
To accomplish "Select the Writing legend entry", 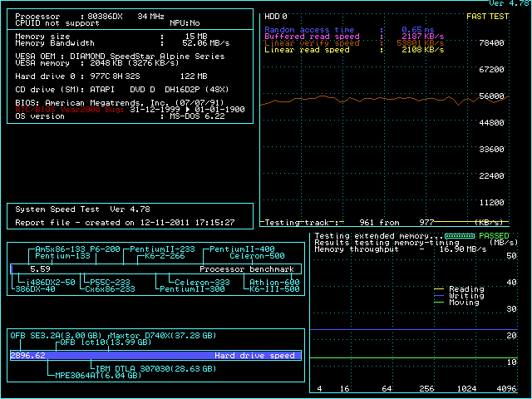I will point(465,296).
